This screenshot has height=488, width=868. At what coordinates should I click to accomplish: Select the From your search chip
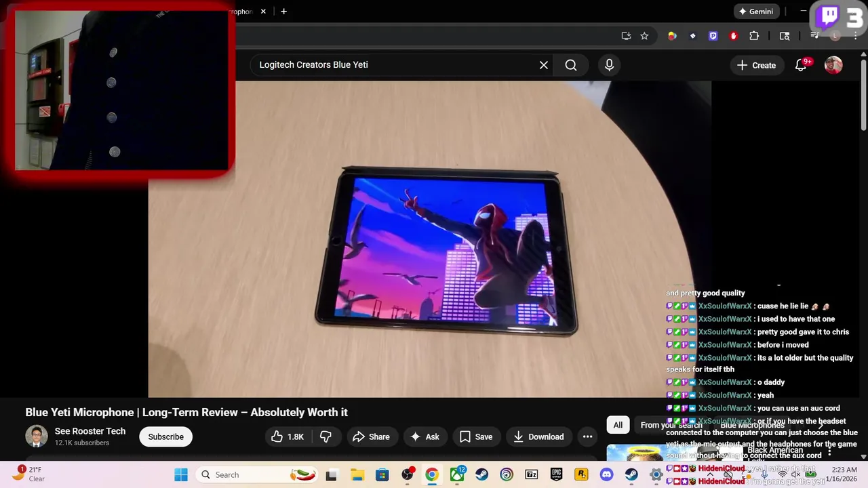click(671, 425)
